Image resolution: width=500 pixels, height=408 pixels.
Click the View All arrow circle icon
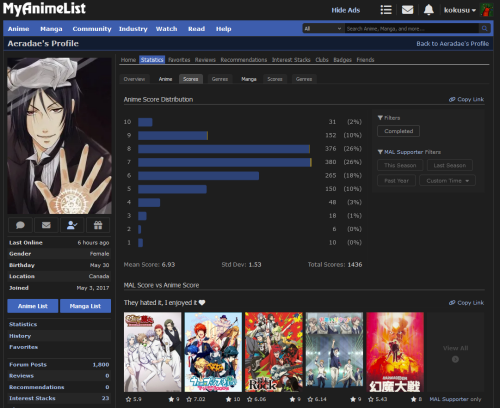[x=455, y=359]
